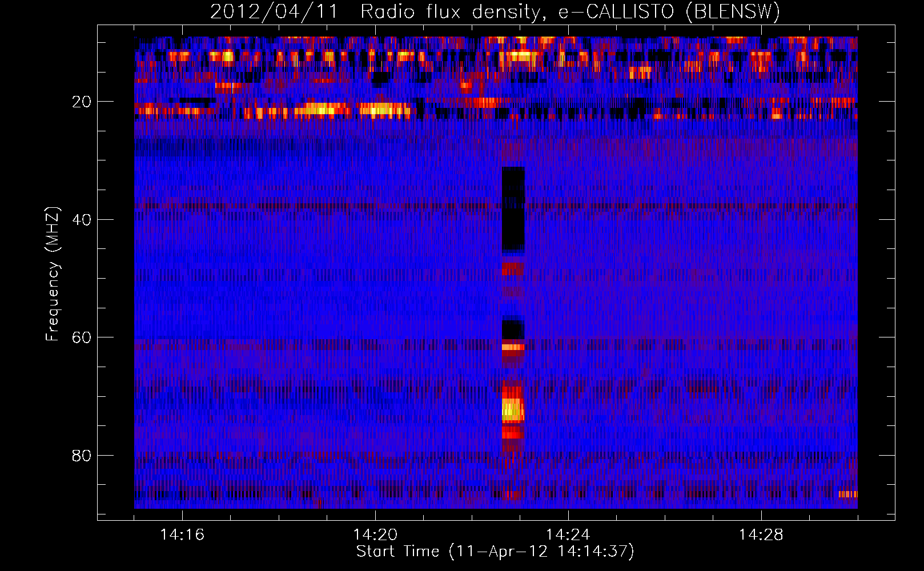Click the 20 frequency tick label
Viewport: 924px width, 571px height.
coord(82,102)
